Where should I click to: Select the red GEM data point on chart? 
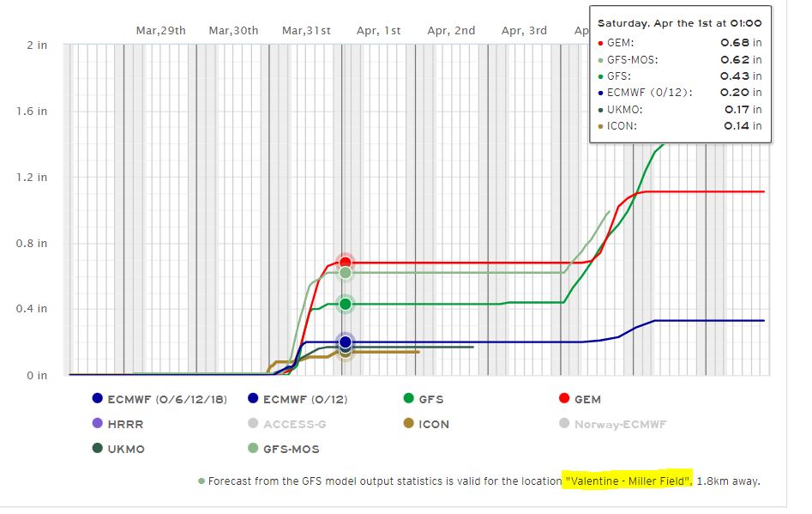point(345,263)
